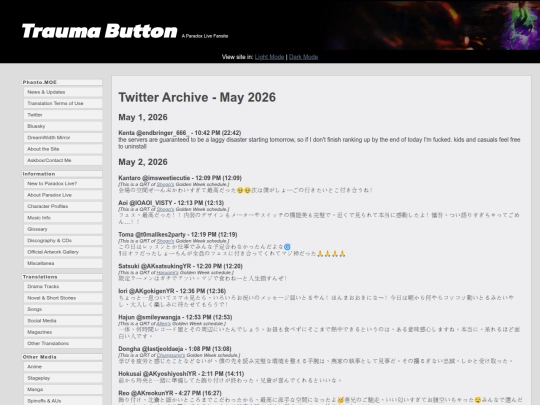
Task: Click the Twitter Archive - May 2026 heading
Action: coord(197,97)
